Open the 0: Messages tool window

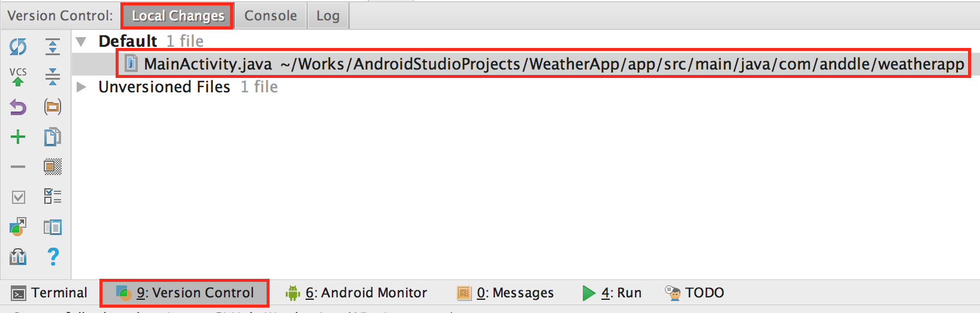click(506, 293)
